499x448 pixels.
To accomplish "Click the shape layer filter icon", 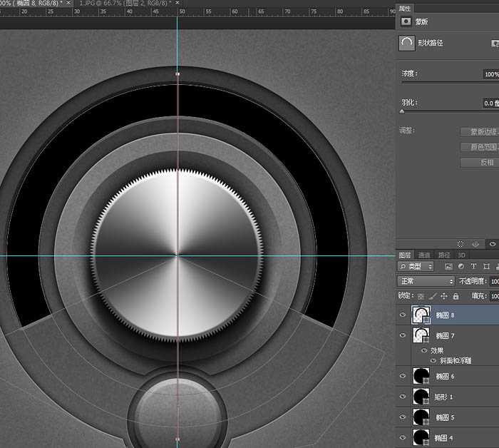I will click(486, 267).
